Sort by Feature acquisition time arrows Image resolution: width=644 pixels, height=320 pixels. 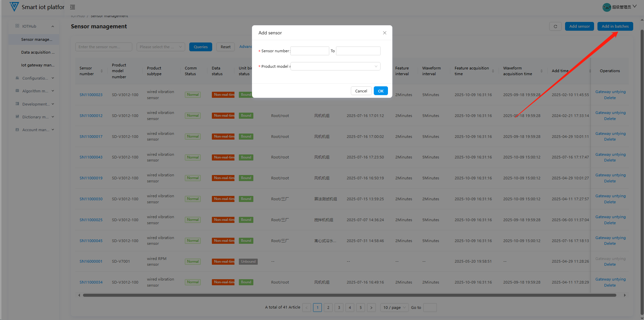[x=493, y=71]
